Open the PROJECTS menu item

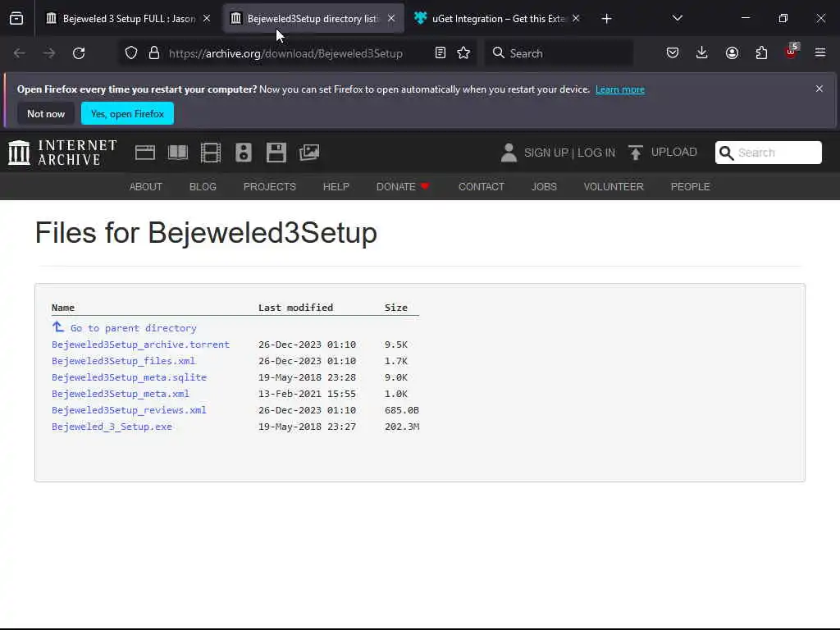pos(269,186)
